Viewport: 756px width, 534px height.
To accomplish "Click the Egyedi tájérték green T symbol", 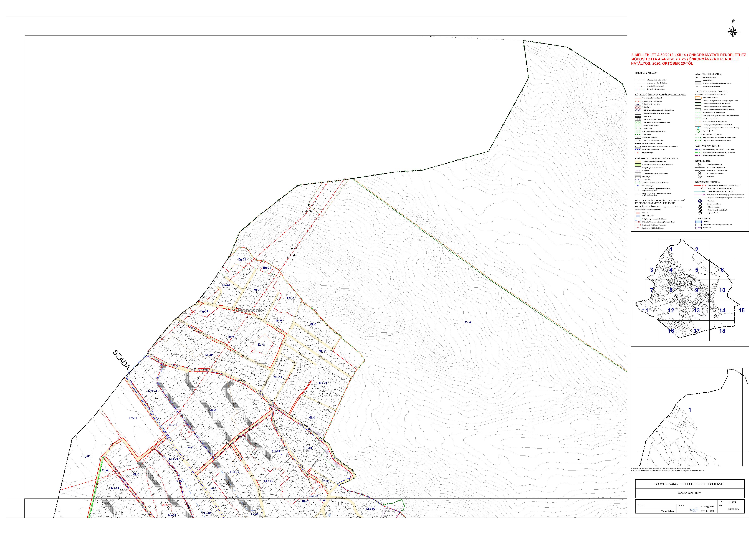I will click(698, 131).
